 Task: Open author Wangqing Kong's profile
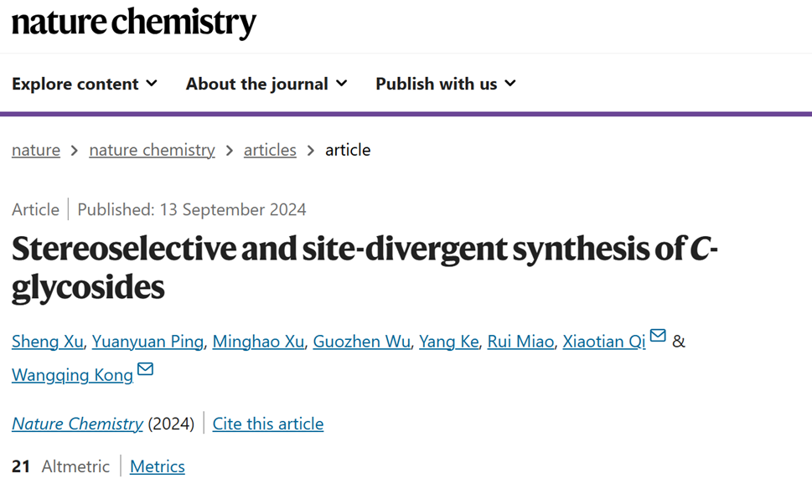[73, 375]
